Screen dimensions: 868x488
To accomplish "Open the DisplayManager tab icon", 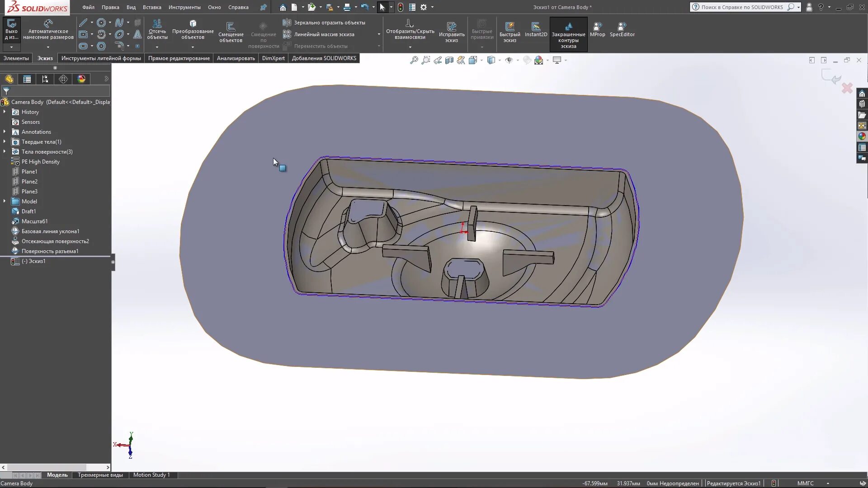I will tap(81, 79).
